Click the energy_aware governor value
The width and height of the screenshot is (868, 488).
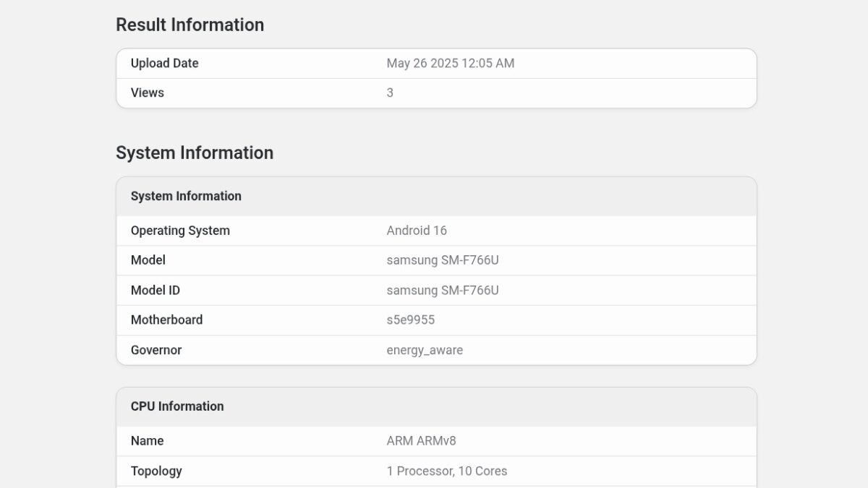425,350
